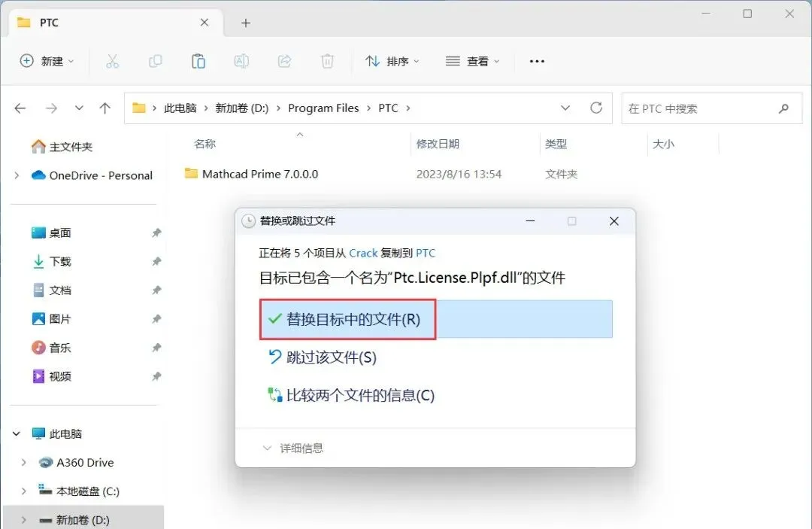The width and height of the screenshot is (812, 529).
Task: Click the pin icon next to 桌面
Action: (156, 233)
